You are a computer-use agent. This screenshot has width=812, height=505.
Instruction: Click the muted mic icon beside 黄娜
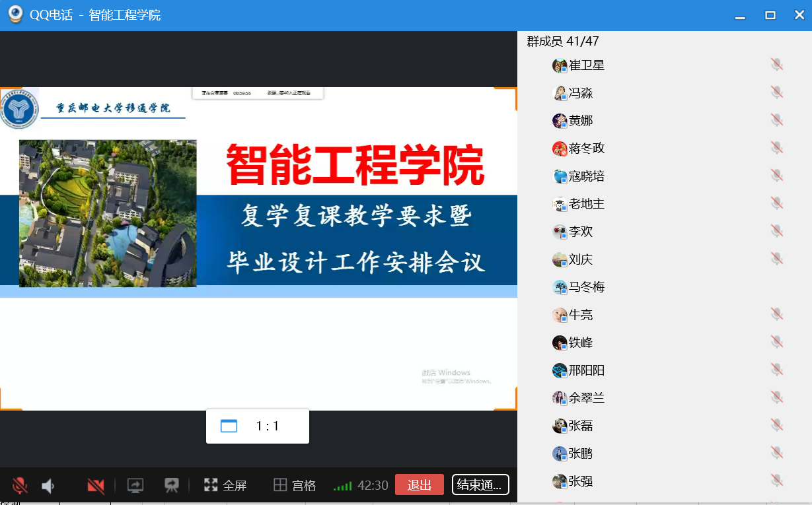pyautogui.click(x=777, y=120)
